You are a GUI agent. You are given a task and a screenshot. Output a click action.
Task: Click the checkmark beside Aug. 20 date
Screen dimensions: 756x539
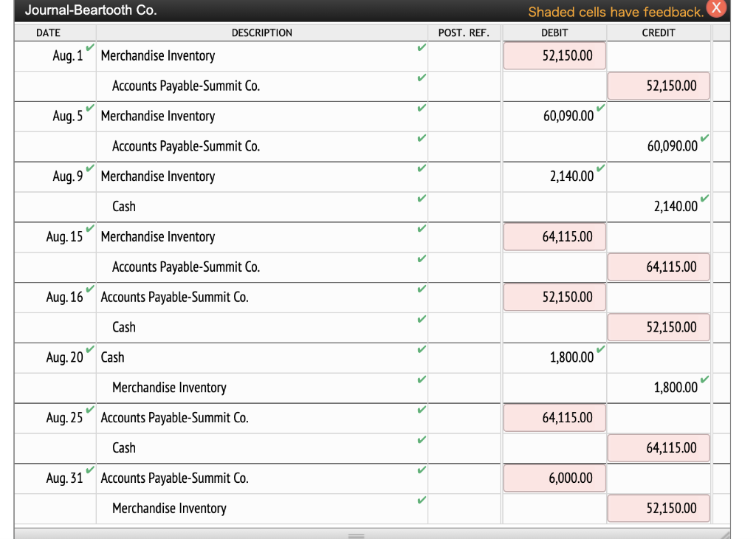[x=90, y=349]
